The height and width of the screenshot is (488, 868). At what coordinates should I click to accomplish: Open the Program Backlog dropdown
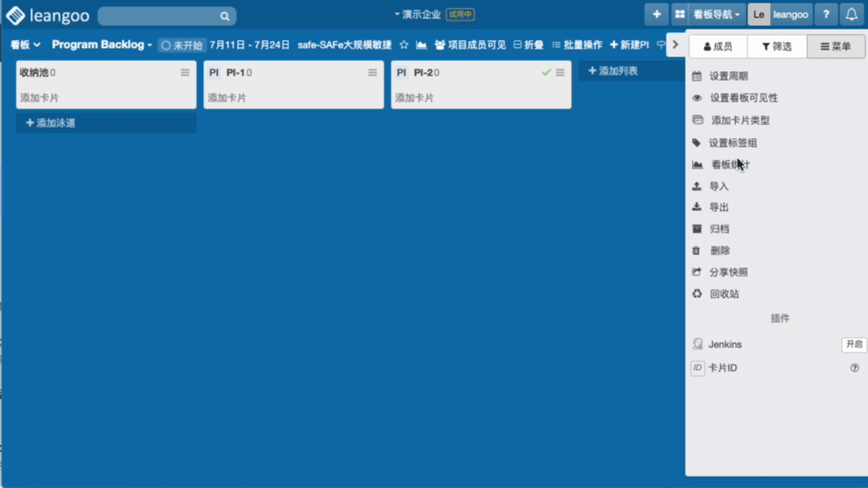pos(102,44)
